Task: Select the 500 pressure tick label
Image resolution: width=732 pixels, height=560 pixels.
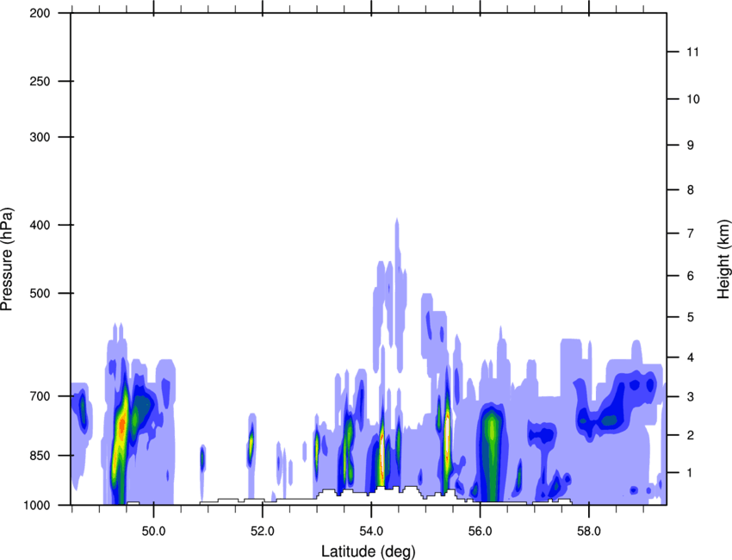Action: 40,293
